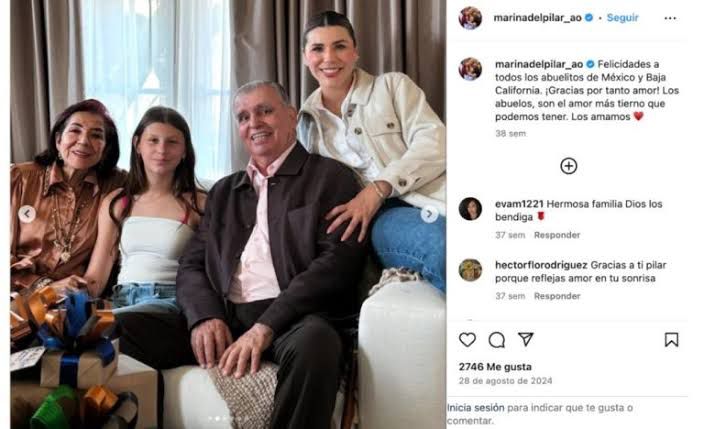Viewport: 715px width, 429px height.
Task: Like the post with heart icon
Action: pos(467,340)
